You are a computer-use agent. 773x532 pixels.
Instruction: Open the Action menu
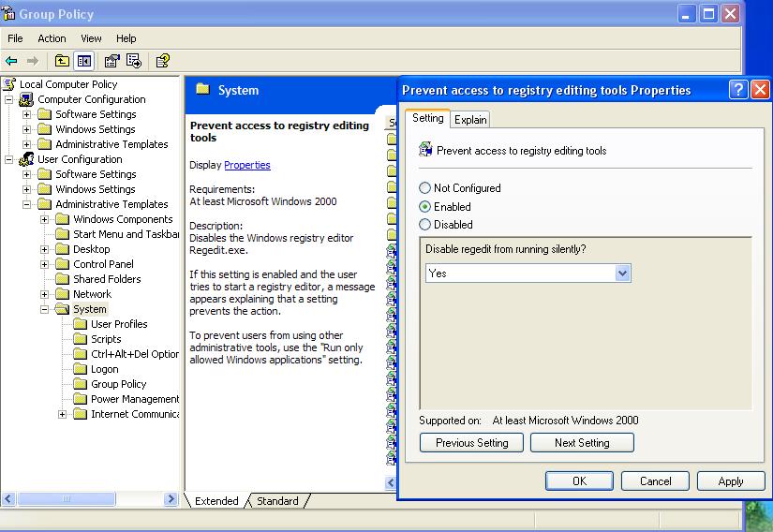click(x=52, y=37)
